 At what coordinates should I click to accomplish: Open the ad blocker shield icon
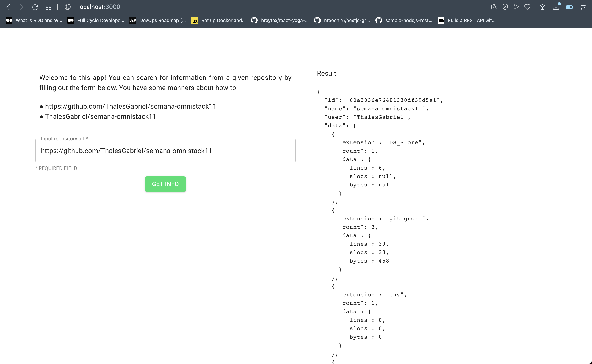pyautogui.click(x=505, y=7)
